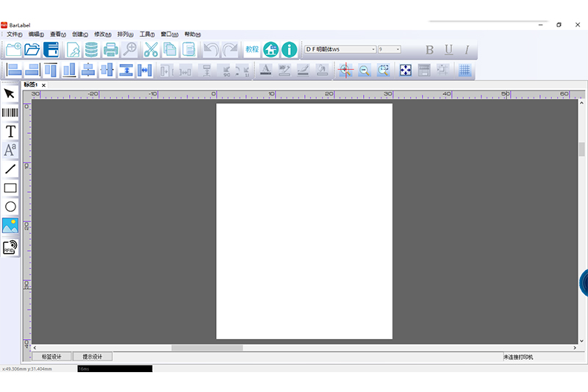Toggle underline text formatting

click(x=448, y=50)
